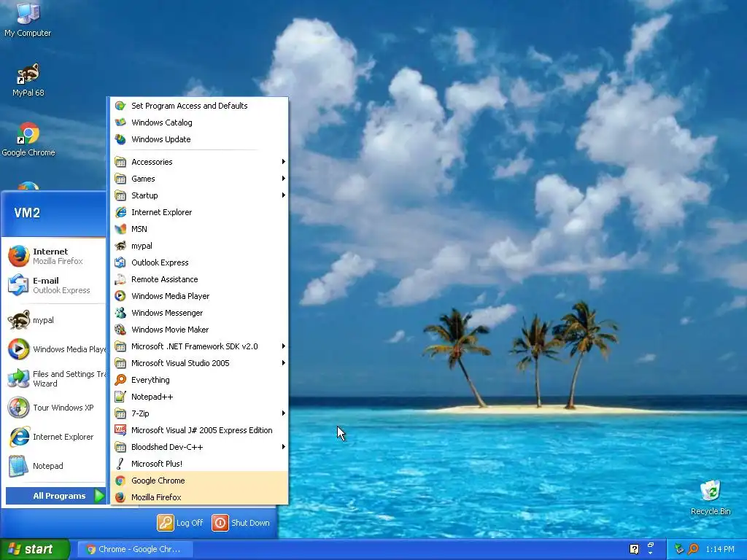Click the Mozilla Firefox icon in All Programs
The width and height of the screenshot is (747, 560).
(x=120, y=497)
